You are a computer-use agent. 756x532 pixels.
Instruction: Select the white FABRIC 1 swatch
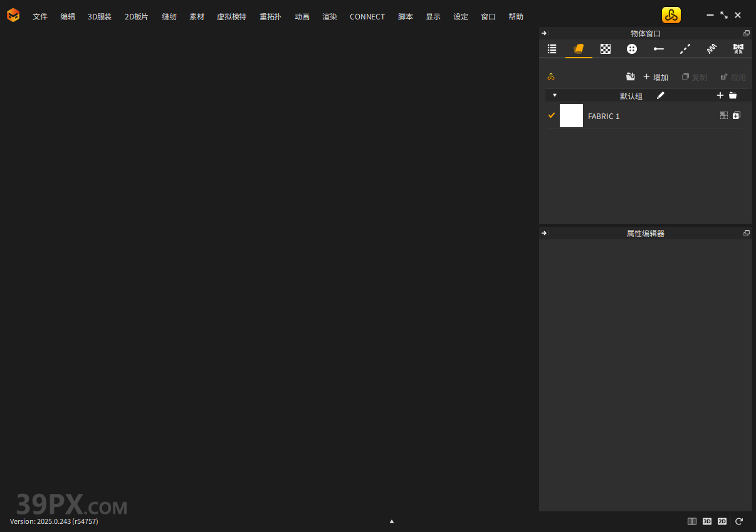click(x=571, y=116)
